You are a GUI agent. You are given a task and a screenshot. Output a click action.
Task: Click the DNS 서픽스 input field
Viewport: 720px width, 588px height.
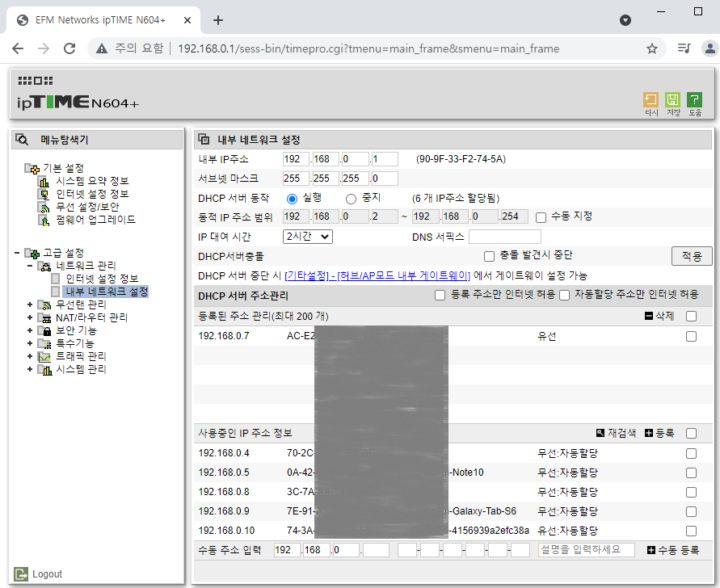coord(504,237)
